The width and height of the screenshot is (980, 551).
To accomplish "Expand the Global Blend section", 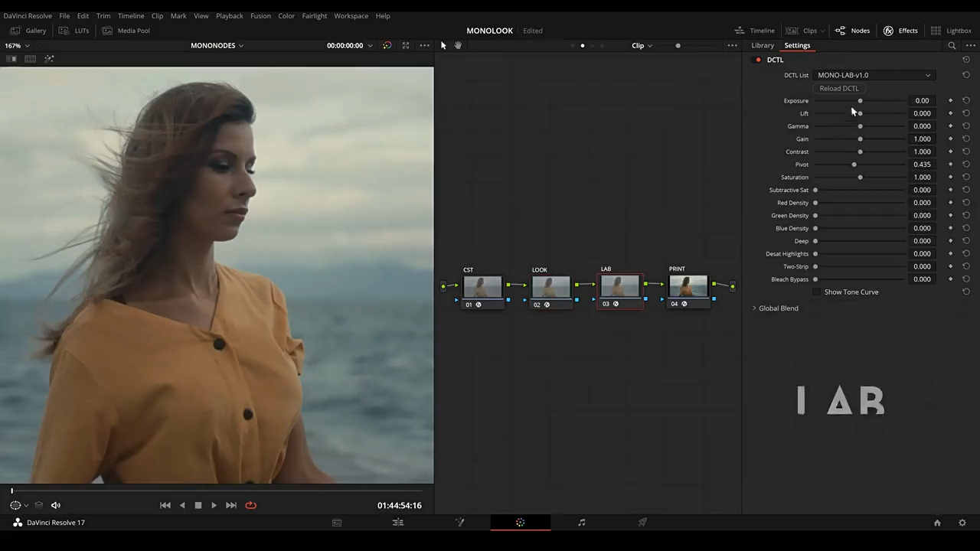I will 778,308.
